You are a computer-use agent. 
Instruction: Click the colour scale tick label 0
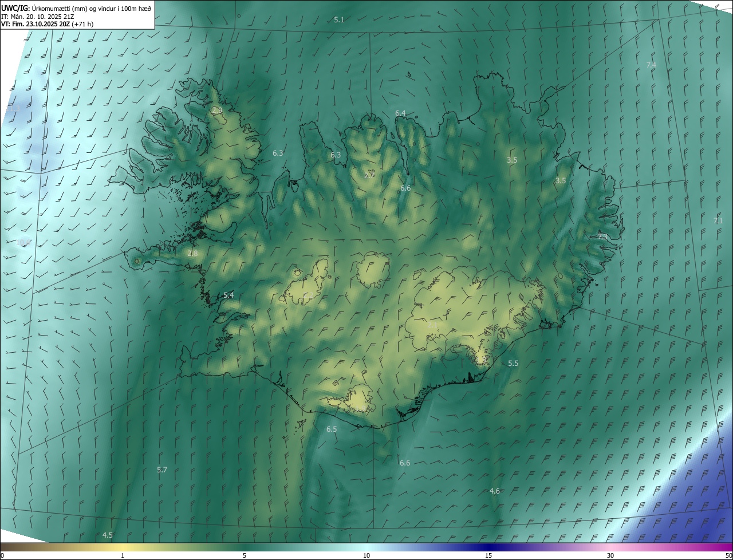[2, 556]
